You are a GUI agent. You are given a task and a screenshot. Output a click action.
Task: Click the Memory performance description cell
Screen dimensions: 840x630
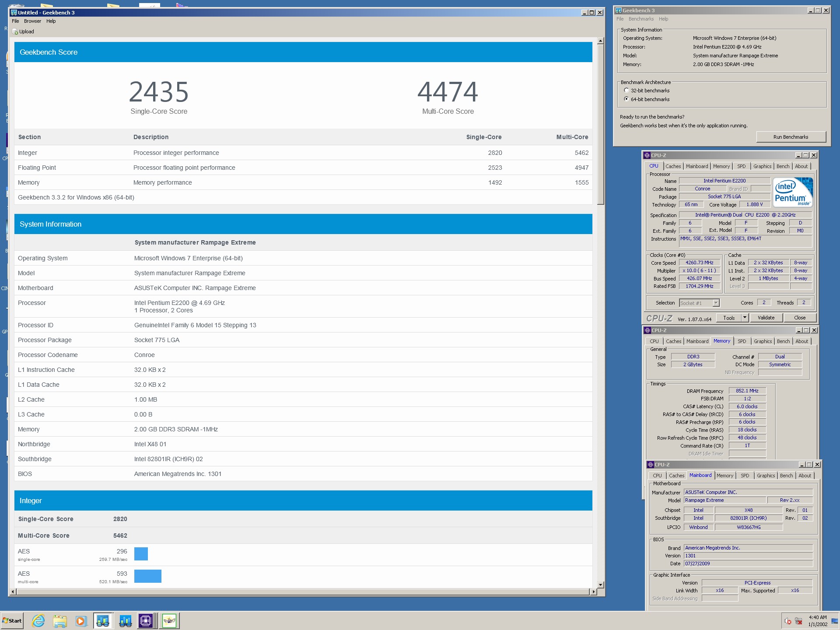click(x=162, y=182)
